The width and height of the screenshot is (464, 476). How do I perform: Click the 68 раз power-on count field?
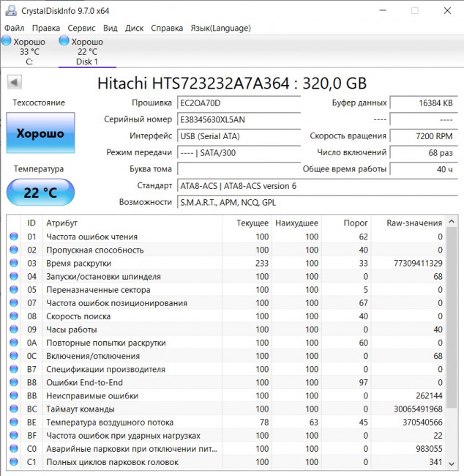click(x=424, y=152)
